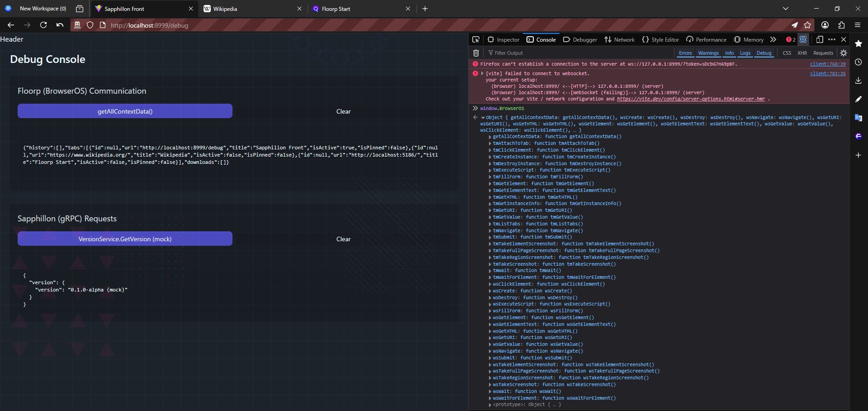Open Responsive Design Mode icon
Viewport: 868px width, 411px height.
point(820,39)
